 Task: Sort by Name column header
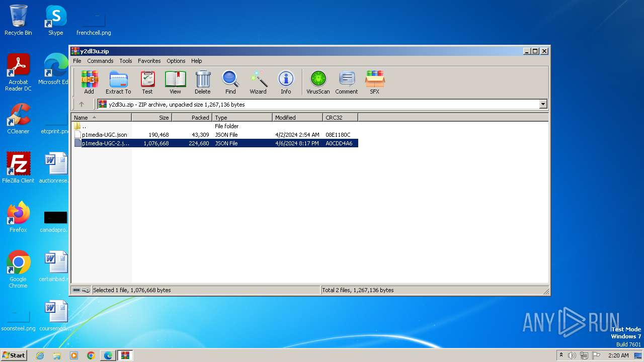101,118
